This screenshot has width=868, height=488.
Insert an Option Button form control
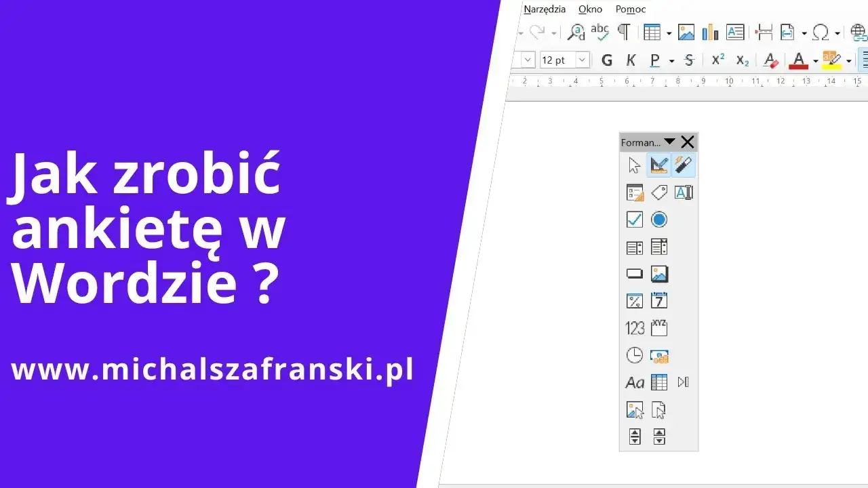click(658, 219)
